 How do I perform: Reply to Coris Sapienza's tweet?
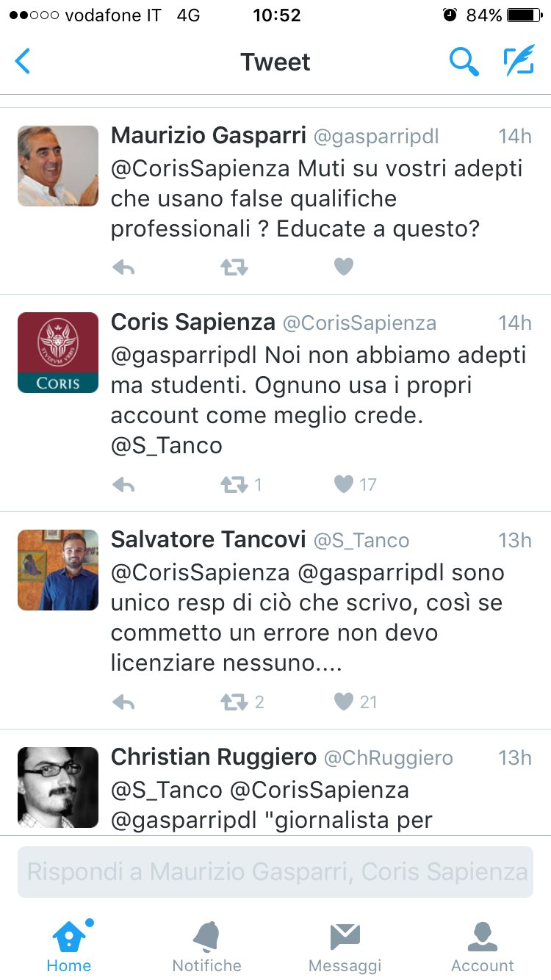124,484
